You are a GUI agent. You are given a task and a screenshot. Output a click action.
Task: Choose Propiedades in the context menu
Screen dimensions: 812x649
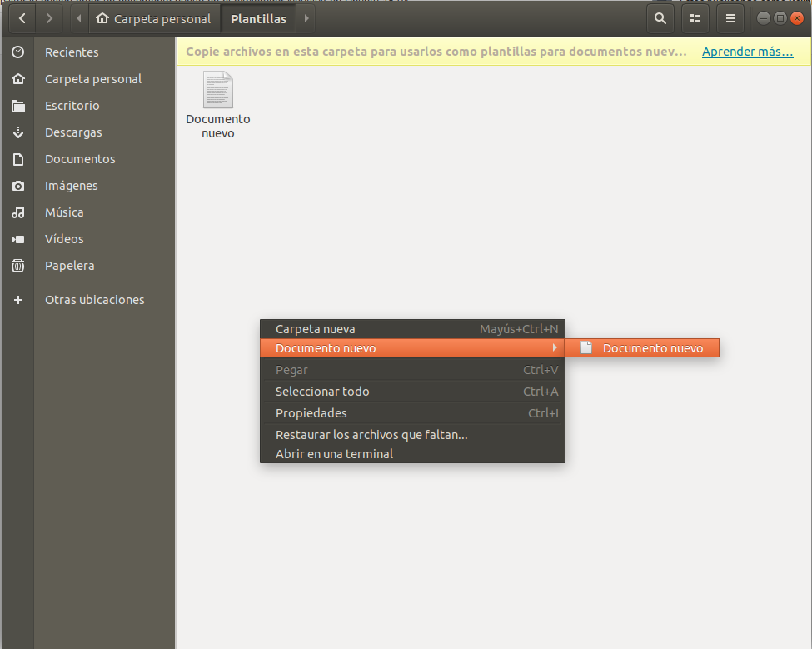pos(311,412)
